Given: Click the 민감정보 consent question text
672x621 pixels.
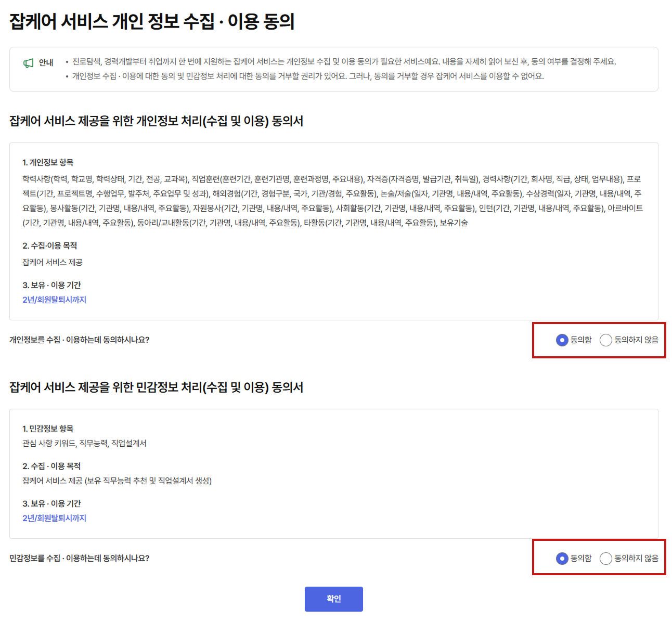Looking at the screenshot, I should click(x=79, y=559).
